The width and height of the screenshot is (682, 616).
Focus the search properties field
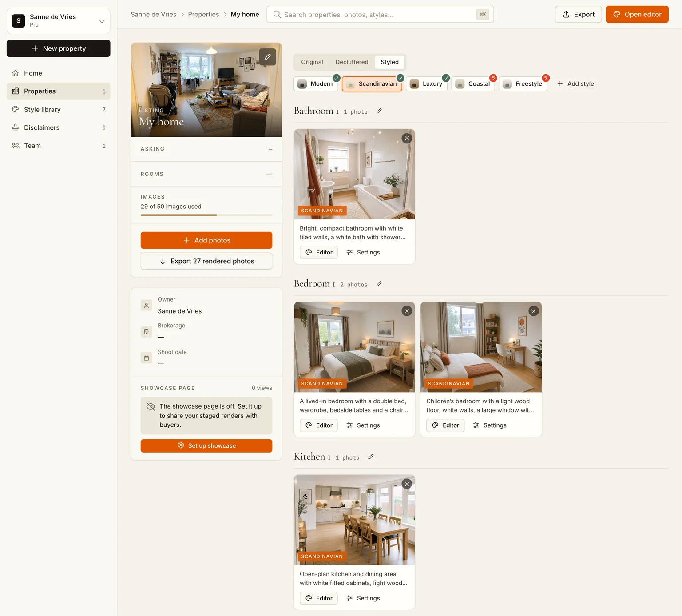[x=380, y=14]
